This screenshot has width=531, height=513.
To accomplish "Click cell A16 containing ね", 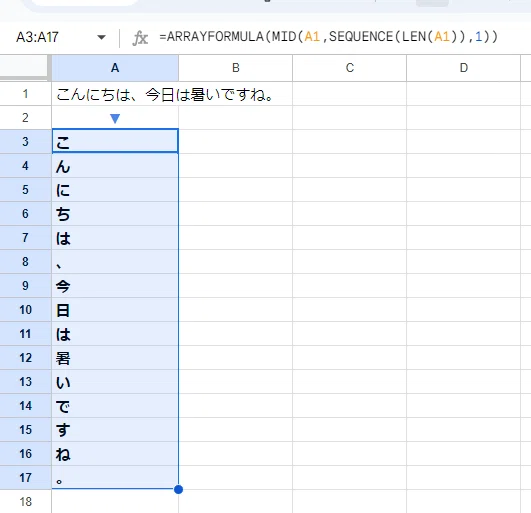I will pyautogui.click(x=115, y=454).
